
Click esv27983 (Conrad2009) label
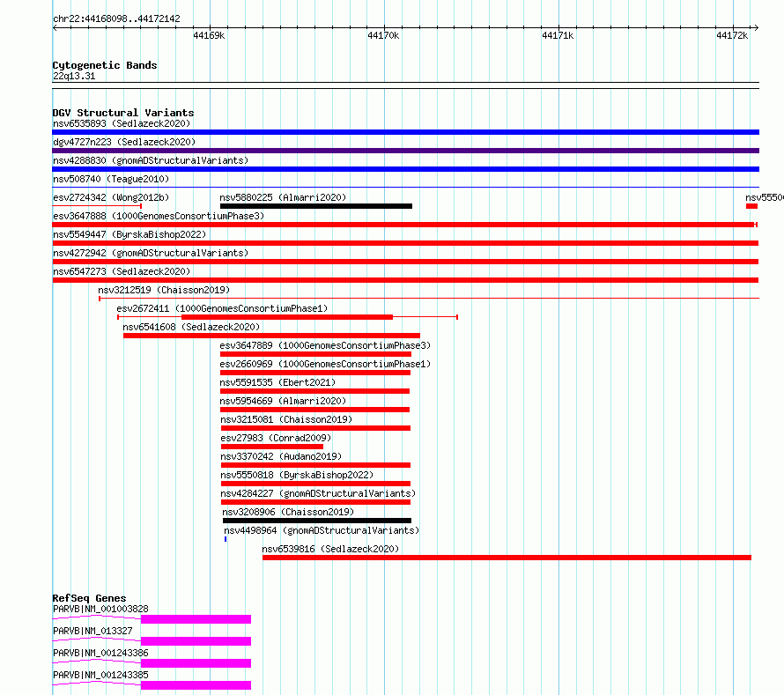pyautogui.click(x=276, y=438)
